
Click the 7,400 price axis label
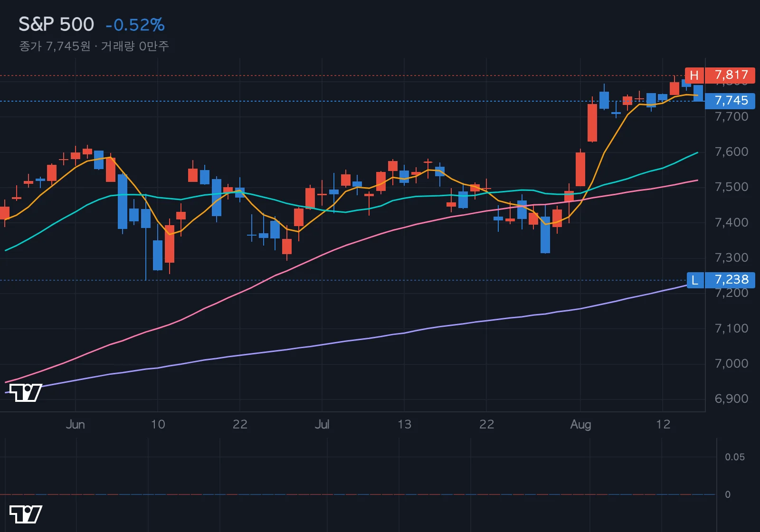click(x=731, y=223)
